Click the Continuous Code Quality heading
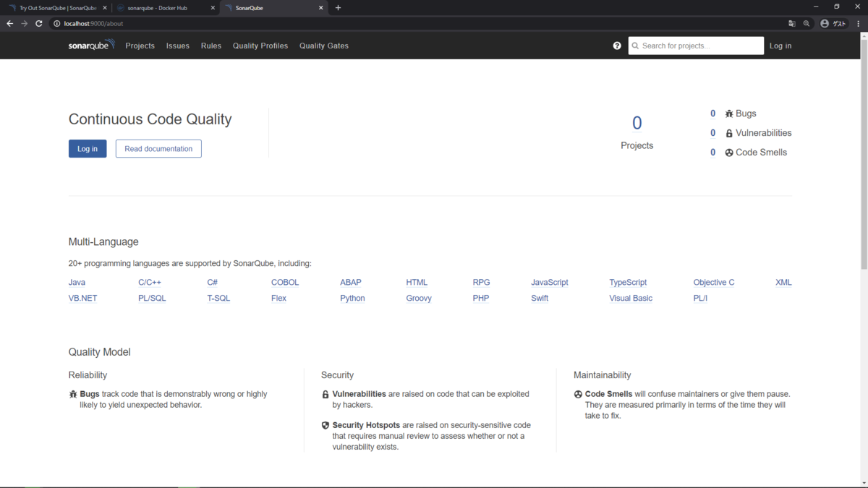Image resolution: width=868 pixels, height=488 pixels. click(150, 119)
